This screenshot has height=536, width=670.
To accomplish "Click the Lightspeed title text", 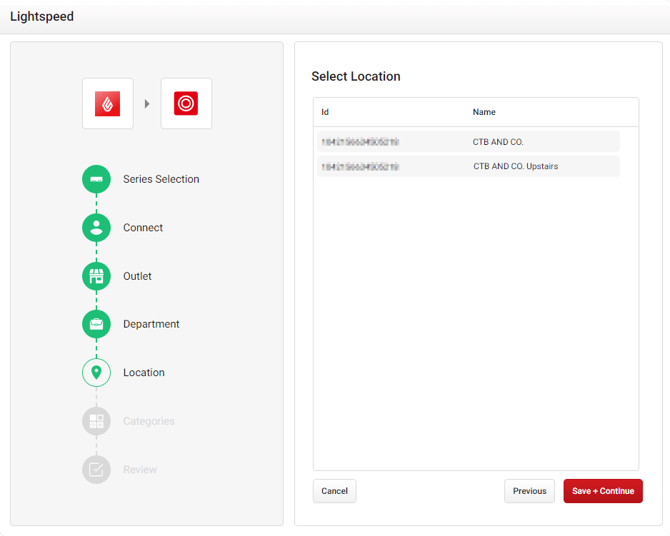I will tap(42, 16).
